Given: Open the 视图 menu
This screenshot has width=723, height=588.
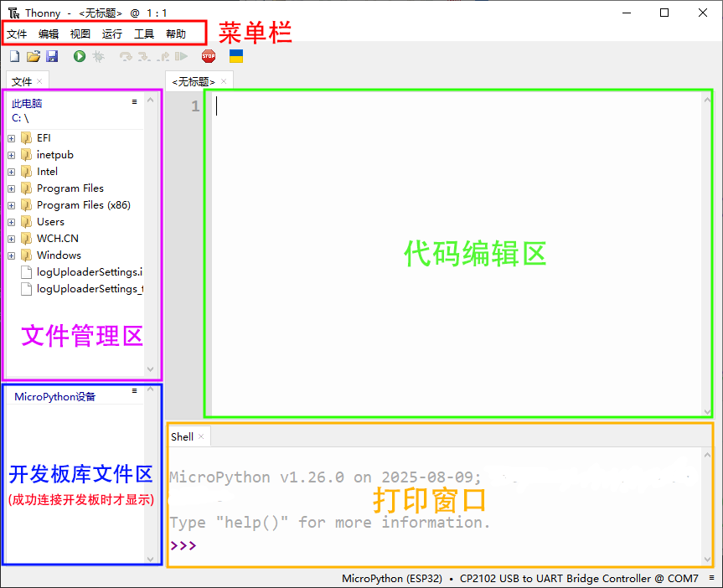Looking at the screenshot, I should (x=80, y=34).
